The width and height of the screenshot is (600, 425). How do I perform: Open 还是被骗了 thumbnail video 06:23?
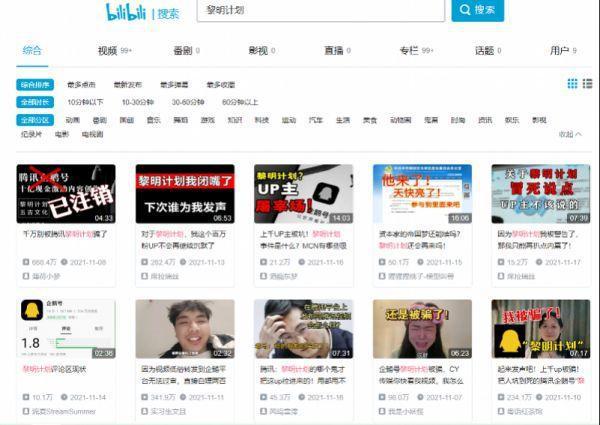click(x=422, y=329)
